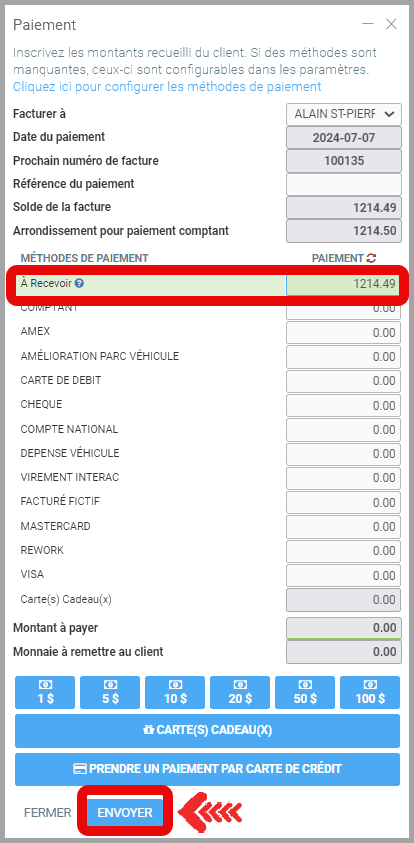The image size is (414, 843).
Task: Minimize the Paiement dialog window
Action: 368,24
